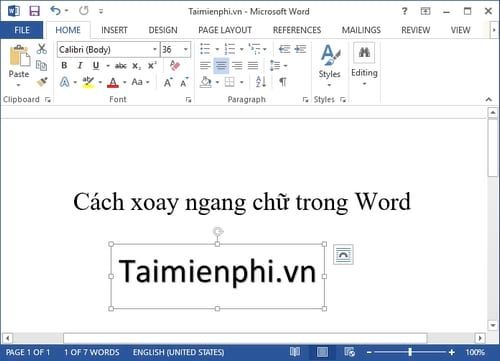Click the Paste clipboard icon
Image resolution: width=500 pixels, height=361 pixels.
[x=19, y=56]
